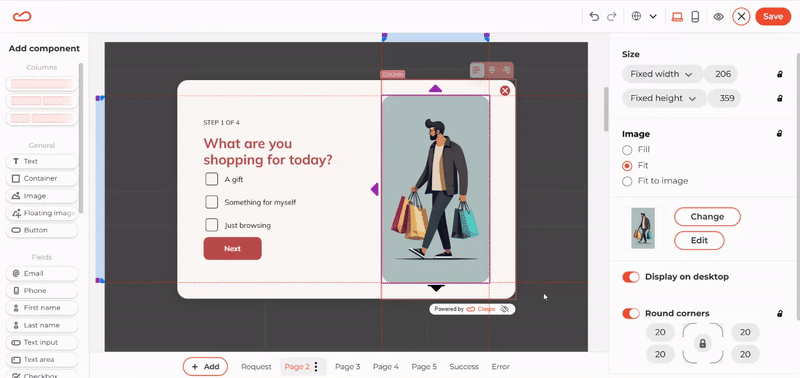The height and width of the screenshot is (378, 800).
Task: Select the shopping man image
Action: click(x=435, y=189)
